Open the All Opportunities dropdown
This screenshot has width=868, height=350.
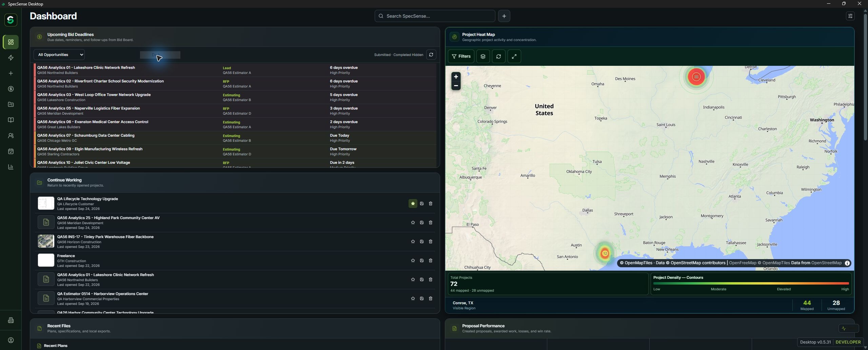coord(59,55)
